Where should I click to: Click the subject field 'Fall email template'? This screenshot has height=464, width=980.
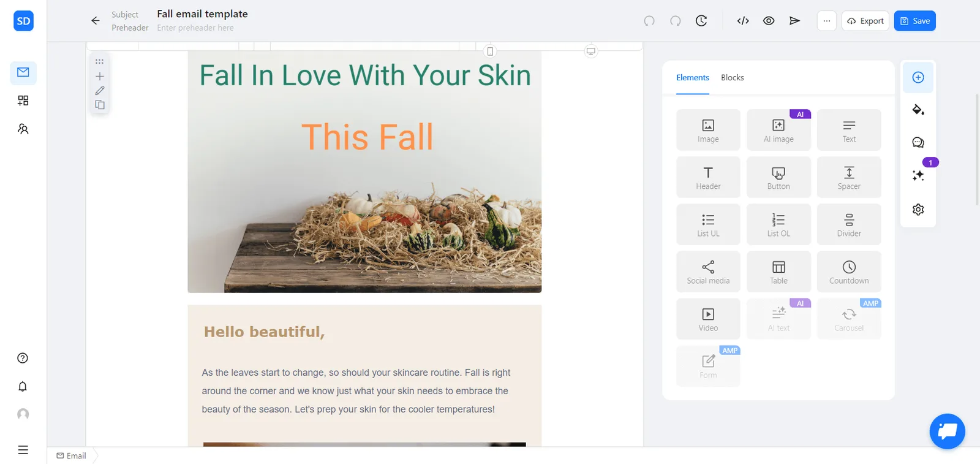[202, 14]
